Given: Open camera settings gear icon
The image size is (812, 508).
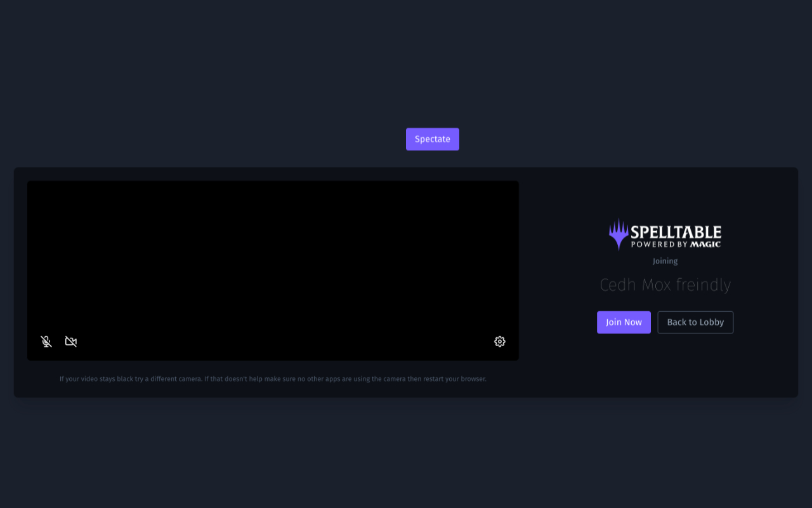Looking at the screenshot, I should point(500,342).
